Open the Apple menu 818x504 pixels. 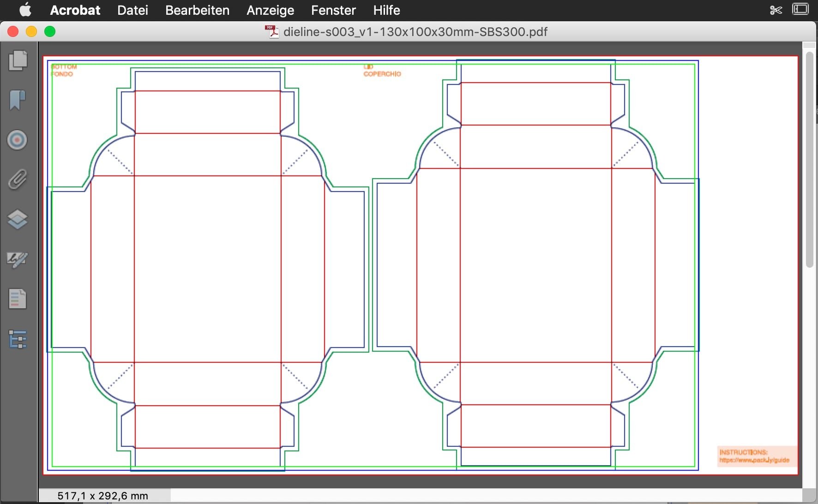tap(25, 10)
